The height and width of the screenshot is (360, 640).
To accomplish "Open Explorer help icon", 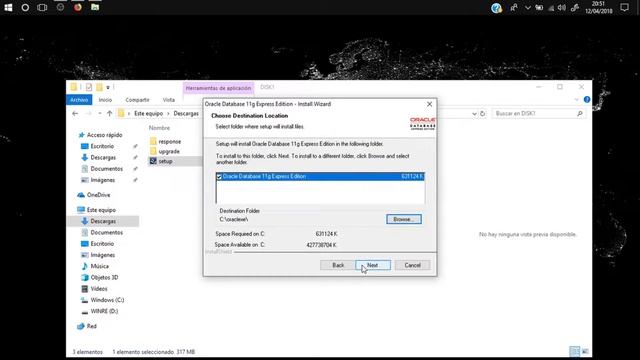I will [x=587, y=100].
